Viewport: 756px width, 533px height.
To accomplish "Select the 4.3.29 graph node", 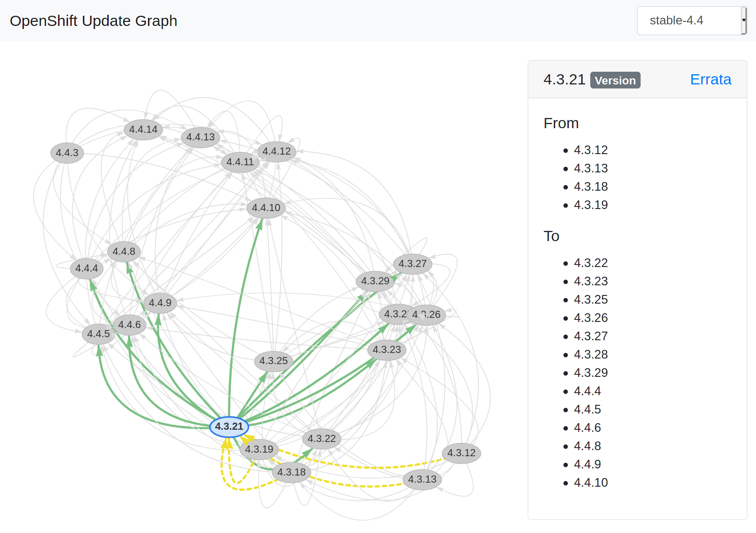I will [376, 281].
